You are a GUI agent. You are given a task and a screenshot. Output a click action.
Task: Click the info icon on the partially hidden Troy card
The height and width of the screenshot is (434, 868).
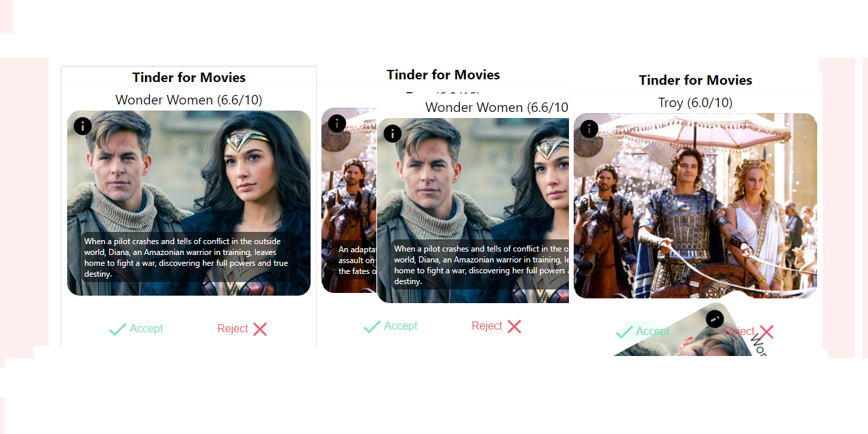pos(336,123)
